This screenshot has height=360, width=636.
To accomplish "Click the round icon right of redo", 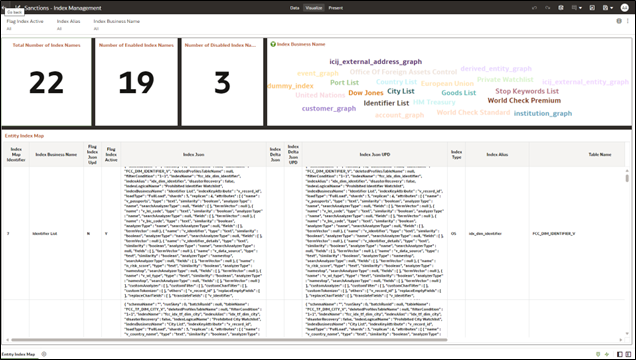I will [x=561, y=8].
